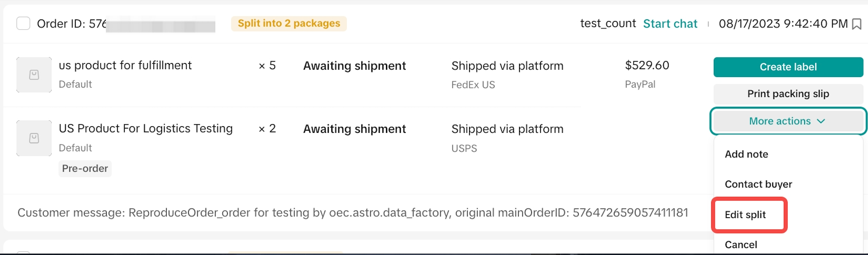The height and width of the screenshot is (255, 868).
Task: Bookmark this order with the flag icon
Action: coord(856,24)
